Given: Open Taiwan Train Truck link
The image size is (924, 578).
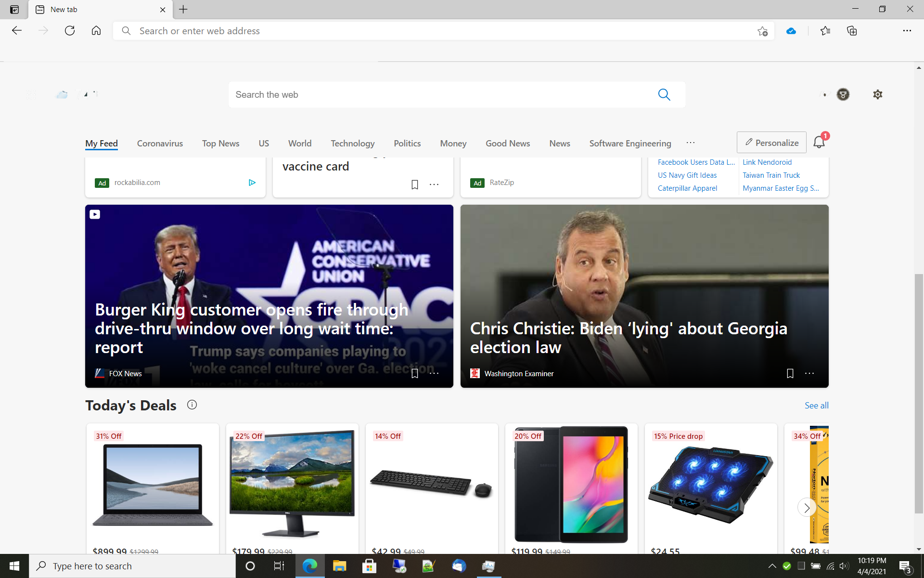Looking at the screenshot, I should coord(771,175).
